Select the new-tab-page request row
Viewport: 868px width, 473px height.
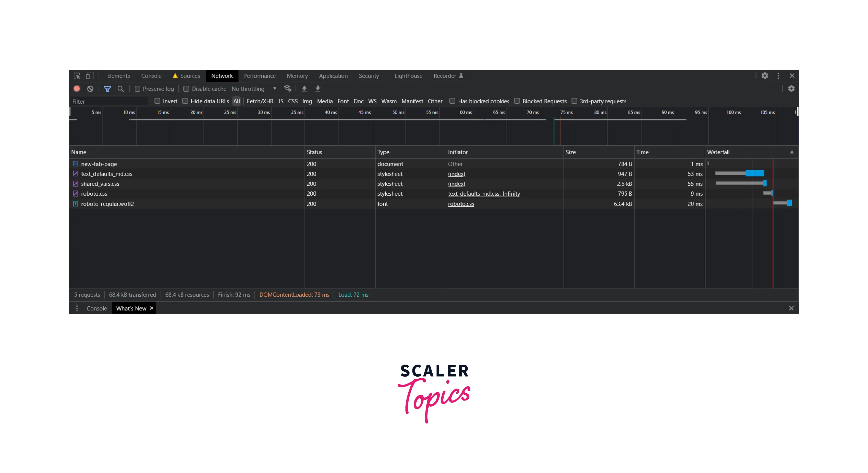433,164
